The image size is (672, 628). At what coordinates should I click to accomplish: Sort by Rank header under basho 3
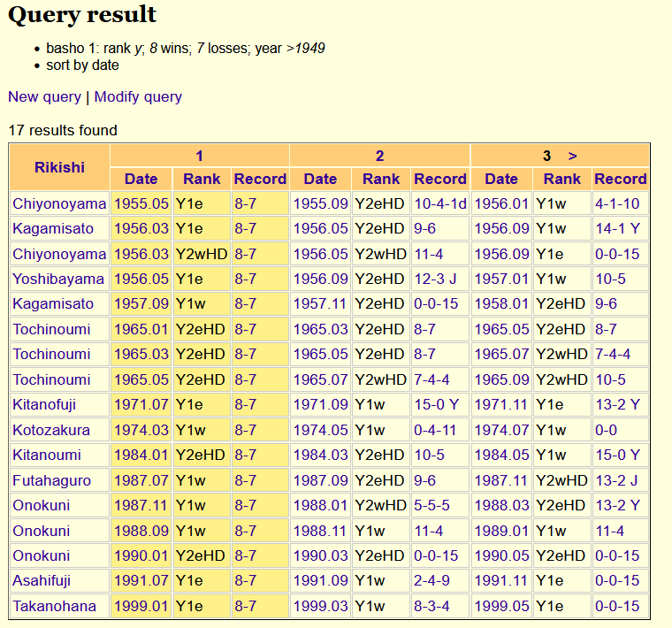tap(562, 179)
